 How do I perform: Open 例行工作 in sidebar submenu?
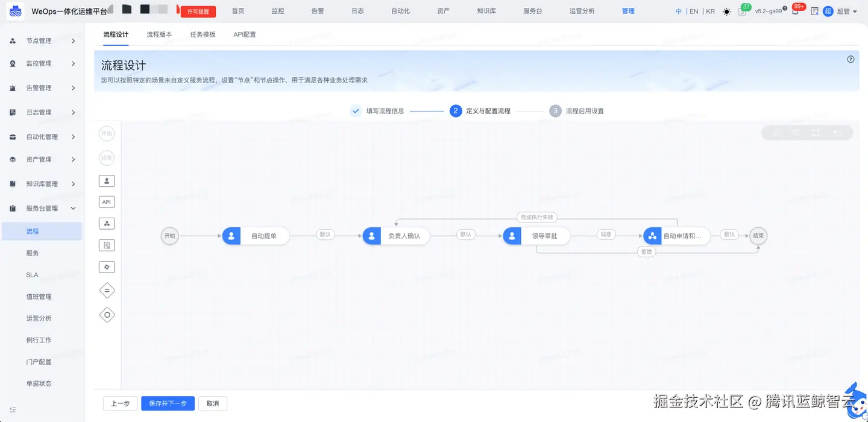[x=39, y=340]
